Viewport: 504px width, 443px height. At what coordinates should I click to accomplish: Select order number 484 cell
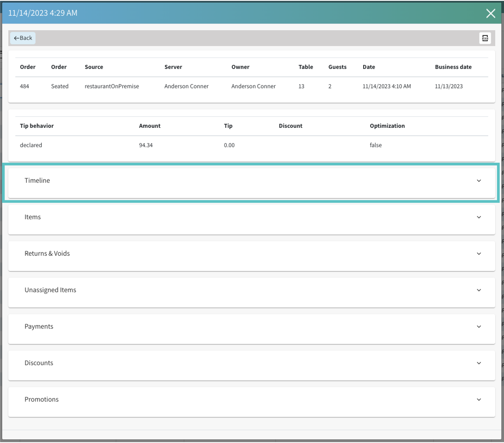point(24,86)
